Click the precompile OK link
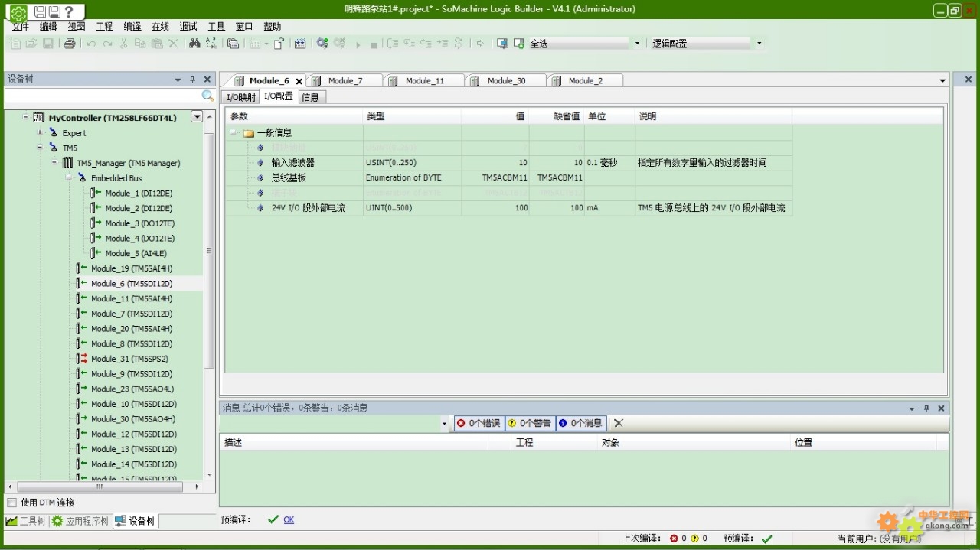Viewport: 980px width, 550px height. click(289, 520)
